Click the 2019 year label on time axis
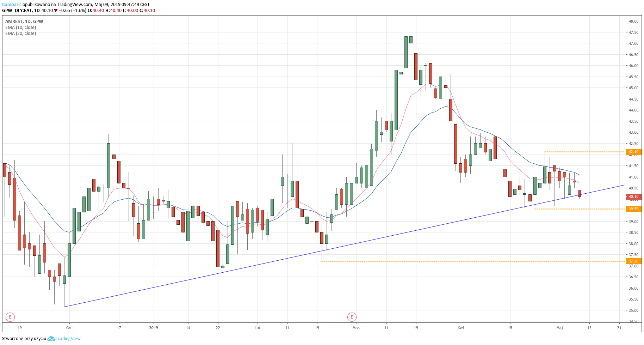The height and width of the screenshot is (345, 644). tap(154, 328)
